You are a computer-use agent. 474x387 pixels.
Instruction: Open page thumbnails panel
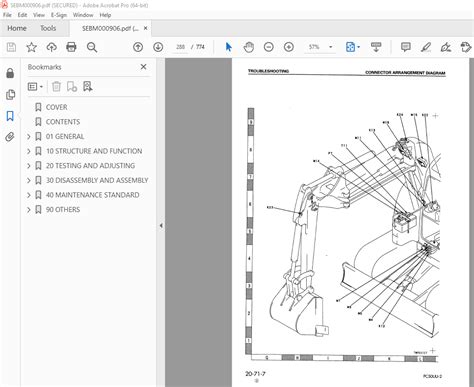10,95
